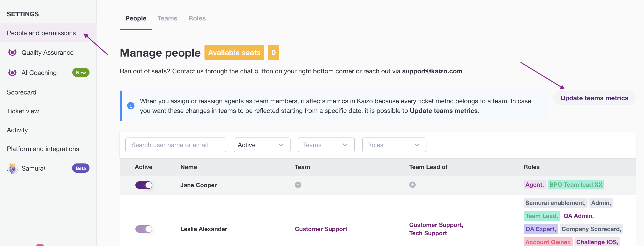Click the Account Owner role tag
The width and height of the screenshot is (644, 246).
(548, 242)
